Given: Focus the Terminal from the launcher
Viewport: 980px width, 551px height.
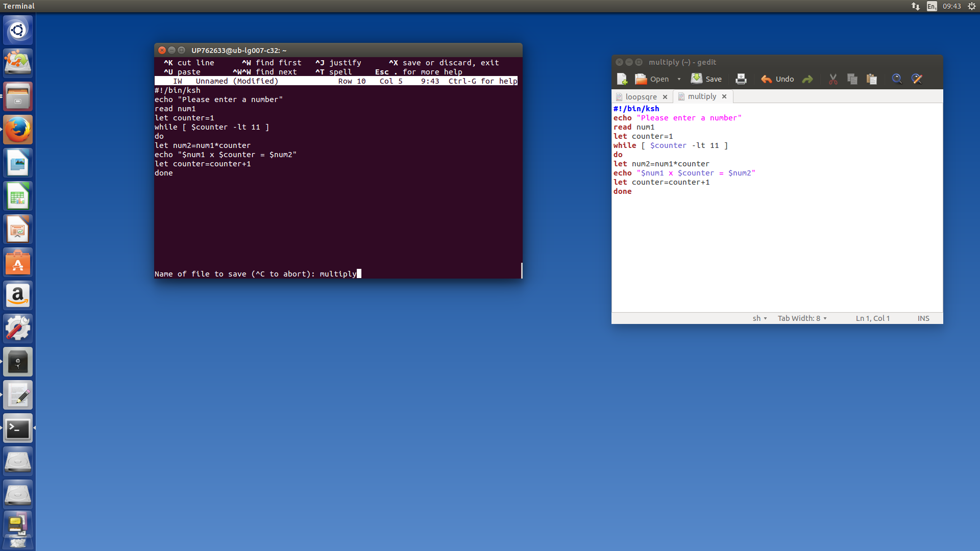Looking at the screenshot, I should pos(18,428).
